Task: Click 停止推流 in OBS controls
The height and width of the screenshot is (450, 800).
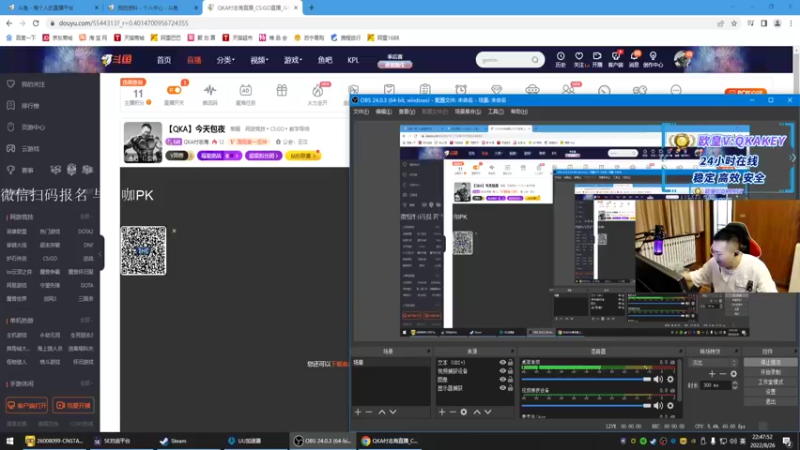Action: [x=770, y=362]
